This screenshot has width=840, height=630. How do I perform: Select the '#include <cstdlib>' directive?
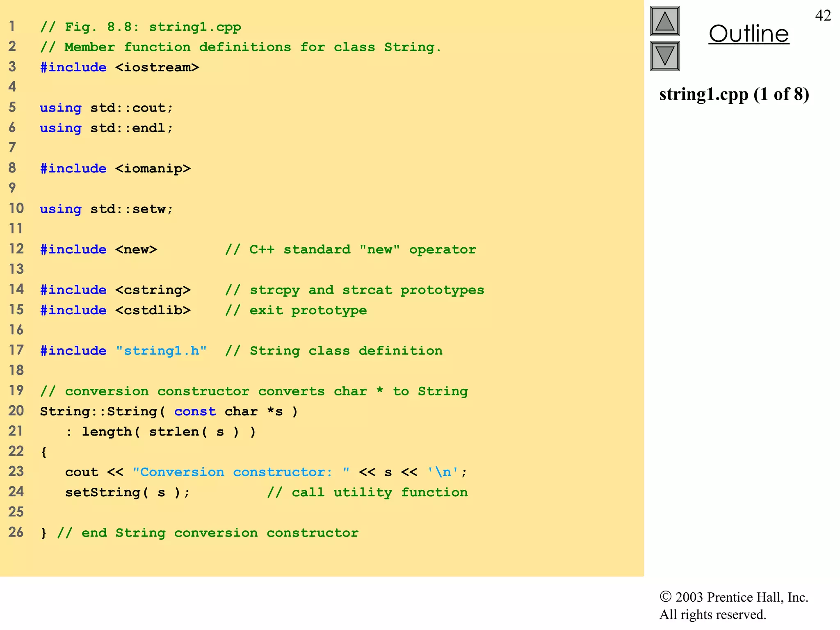116,310
